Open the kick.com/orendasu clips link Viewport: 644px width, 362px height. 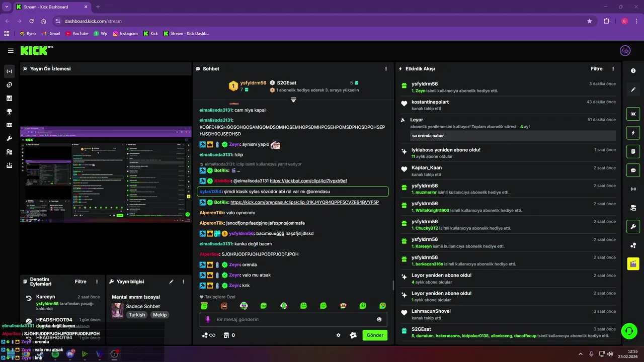[x=304, y=202]
